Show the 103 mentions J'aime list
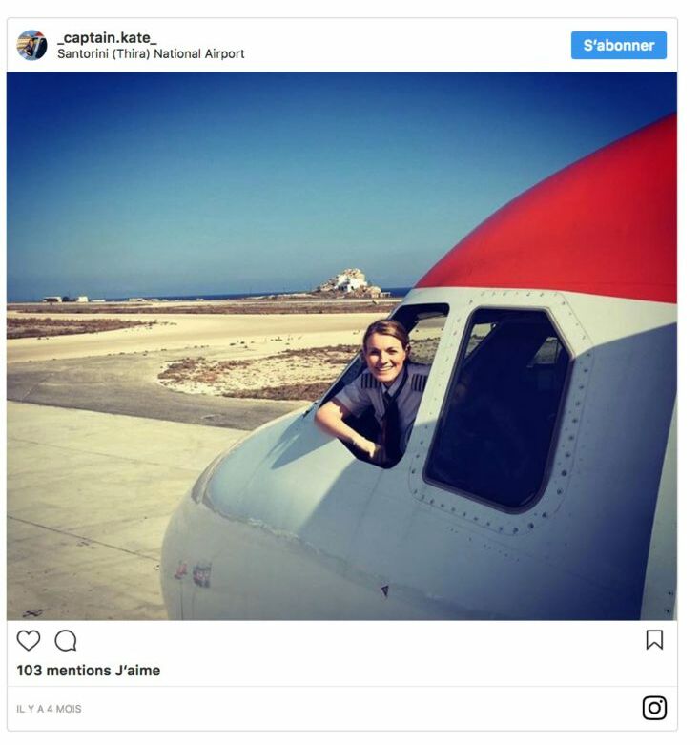 tap(89, 671)
